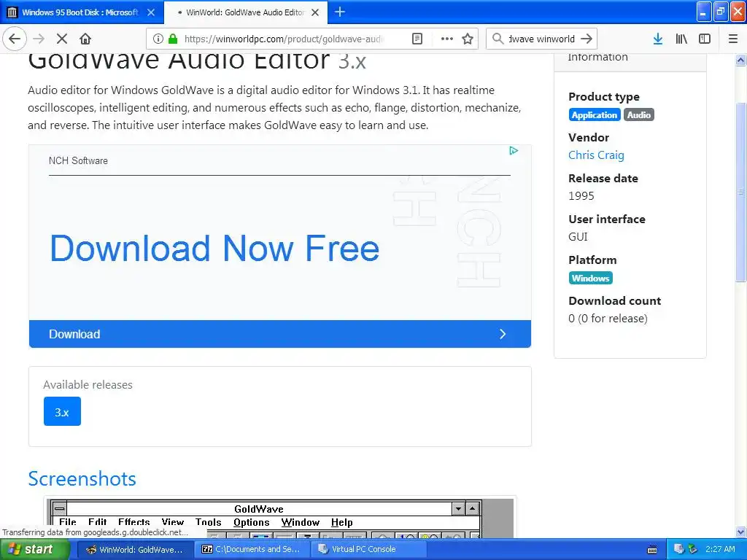The width and height of the screenshot is (747, 560).
Task: Click scrollbar down arrow
Action: [x=740, y=532]
